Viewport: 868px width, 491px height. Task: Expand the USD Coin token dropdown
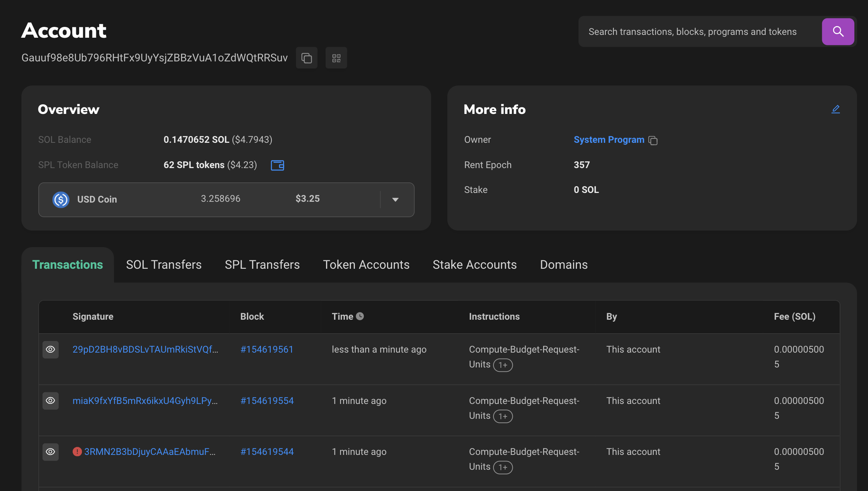tap(395, 200)
